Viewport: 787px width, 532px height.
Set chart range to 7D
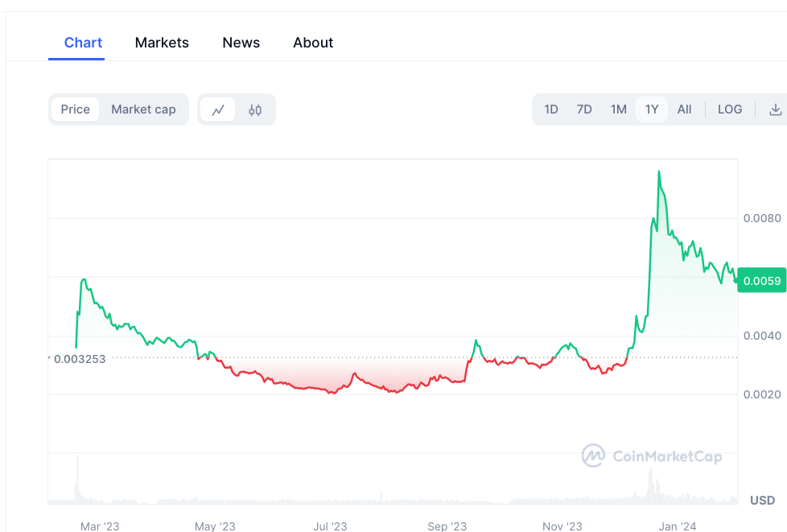coord(584,109)
